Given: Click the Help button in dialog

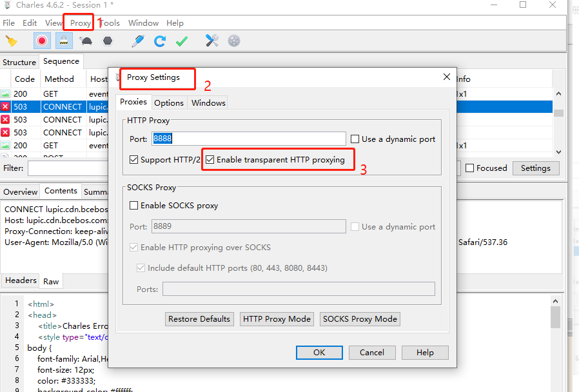Looking at the screenshot, I should (x=425, y=353).
